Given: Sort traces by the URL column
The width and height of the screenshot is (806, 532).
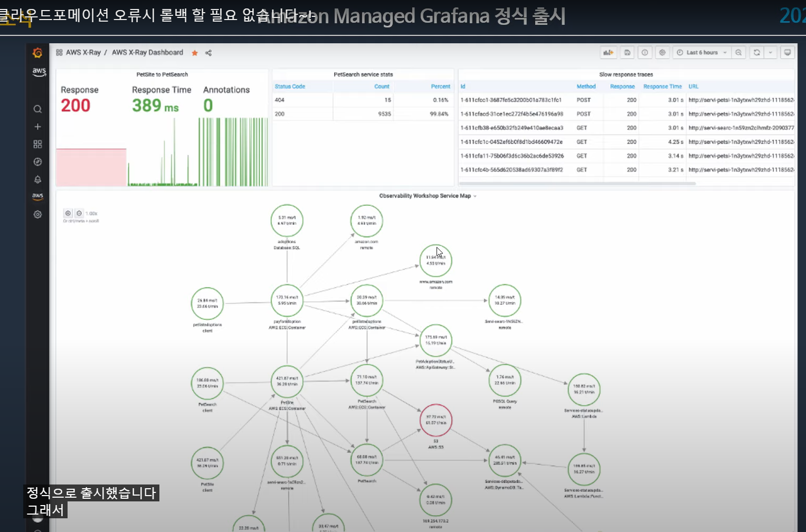Looking at the screenshot, I should coord(693,87).
